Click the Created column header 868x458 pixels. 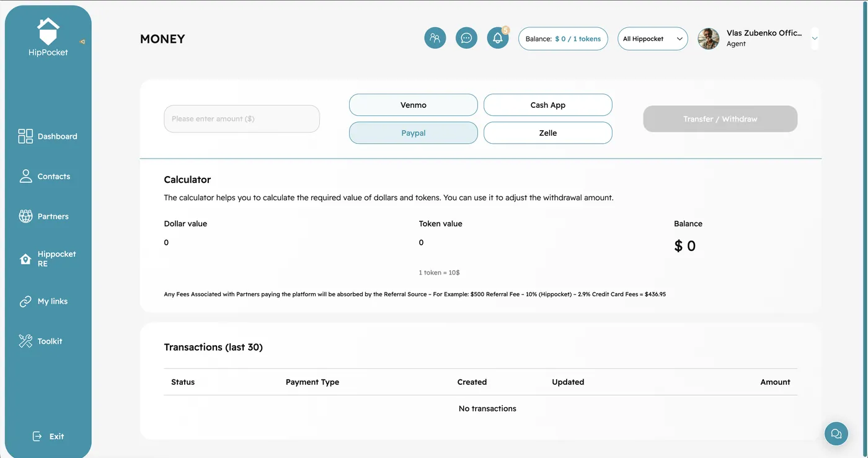click(472, 382)
